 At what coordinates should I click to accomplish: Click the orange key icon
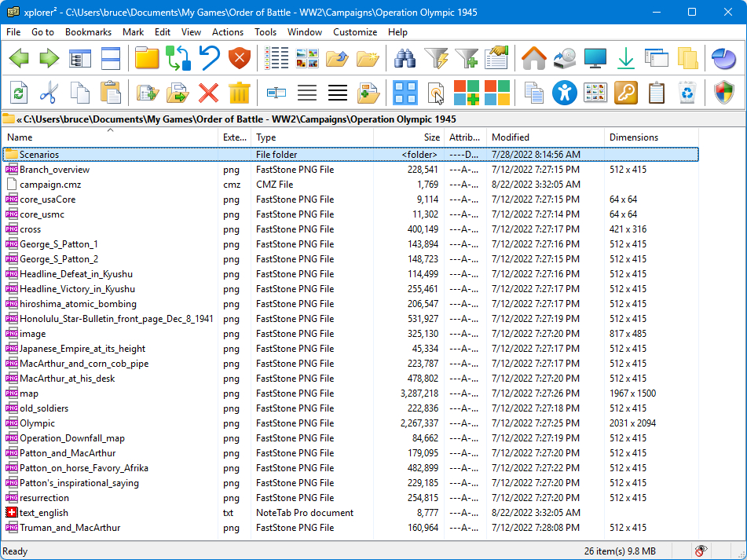625,93
